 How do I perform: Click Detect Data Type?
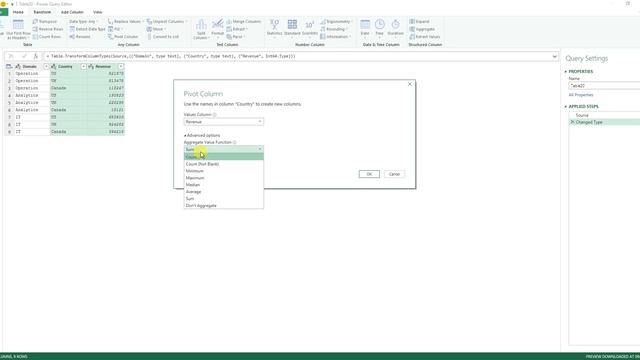point(87,29)
